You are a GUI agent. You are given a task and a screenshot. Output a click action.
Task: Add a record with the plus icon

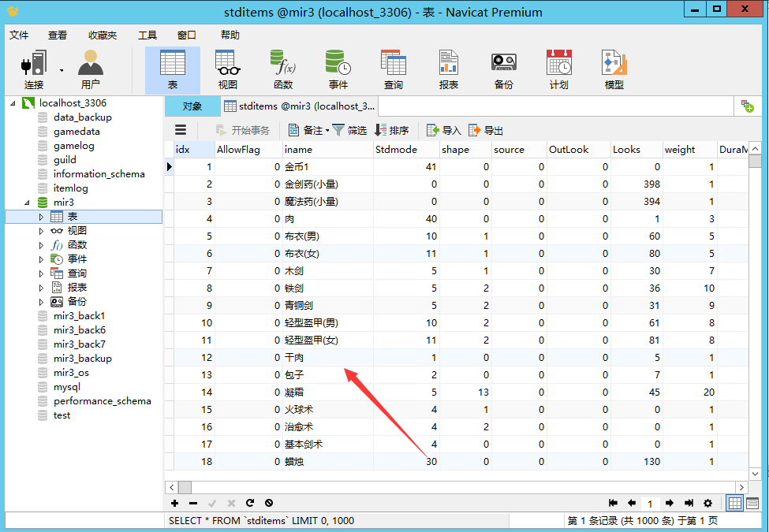(x=174, y=503)
